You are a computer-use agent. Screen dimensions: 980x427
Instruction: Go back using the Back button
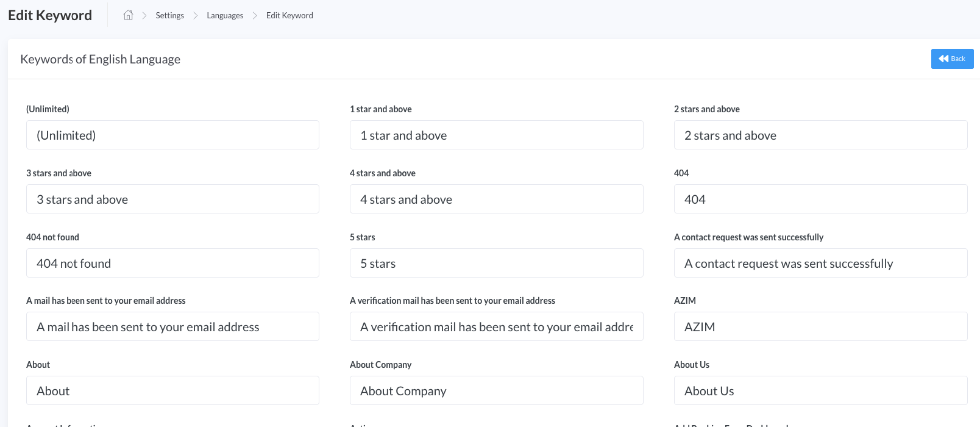coord(952,59)
